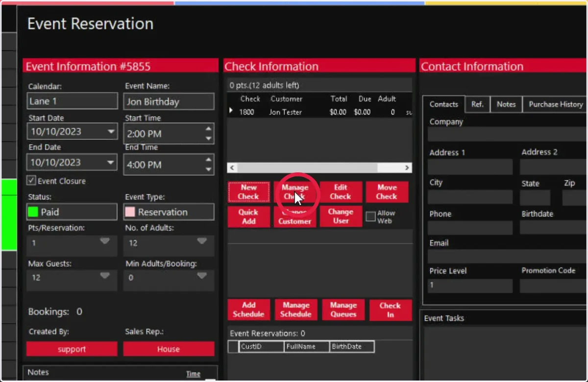Click the Event Name field Jon Birthday
The image size is (588, 382).
(169, 102)
